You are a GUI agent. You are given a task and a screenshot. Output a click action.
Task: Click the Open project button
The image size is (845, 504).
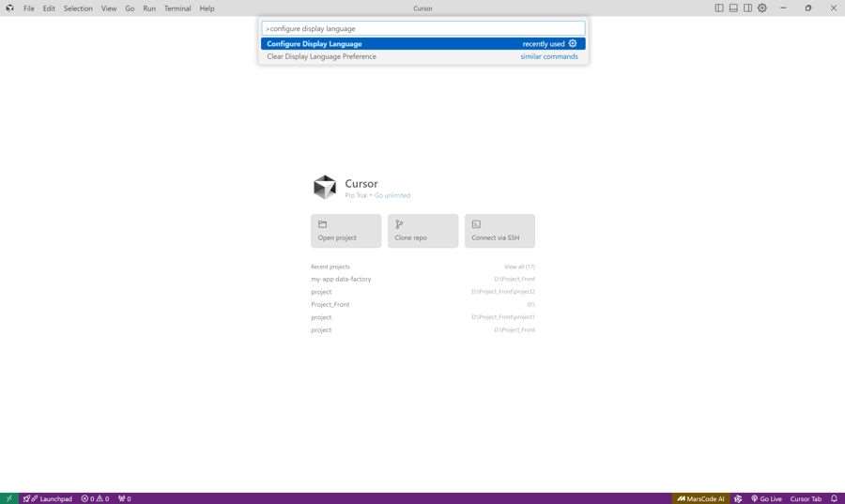pos(346,231)
